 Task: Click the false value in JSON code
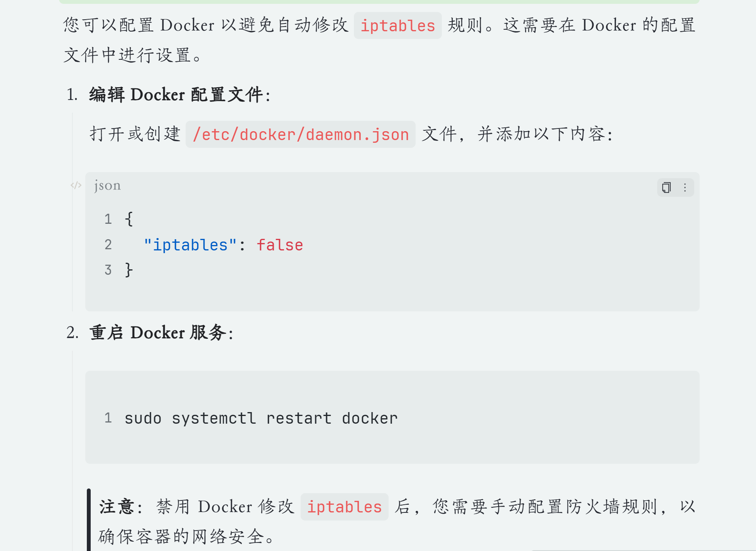point(280,245)
